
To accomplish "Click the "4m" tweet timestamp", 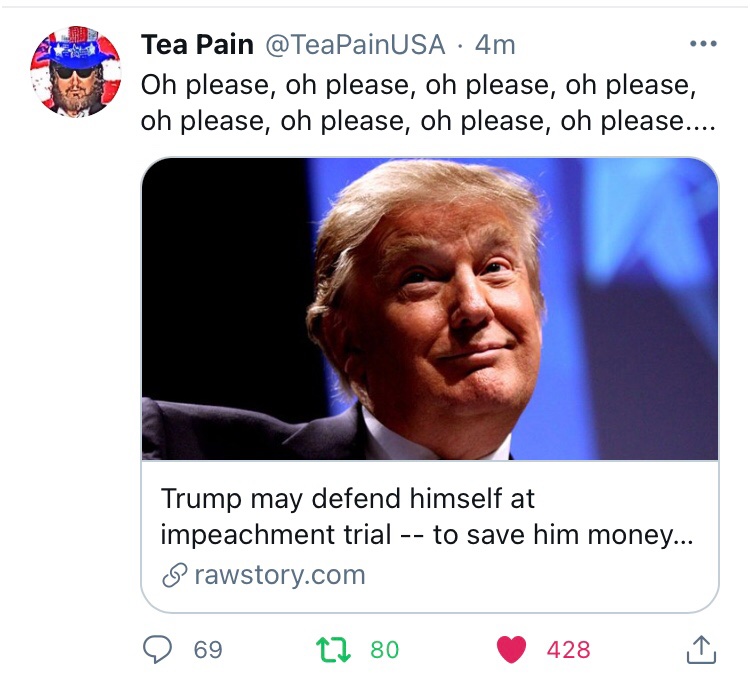I will (495, 45).
